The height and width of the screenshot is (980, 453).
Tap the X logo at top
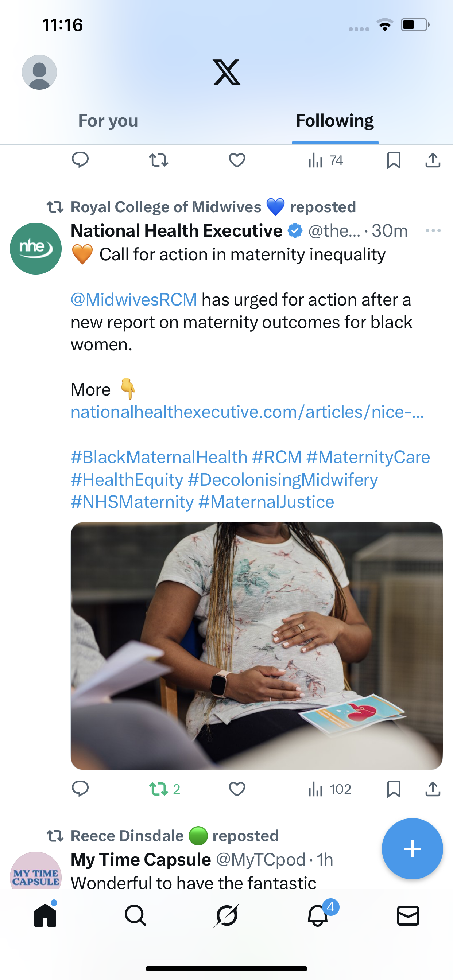pyautogui.click(x=226, y=72)
